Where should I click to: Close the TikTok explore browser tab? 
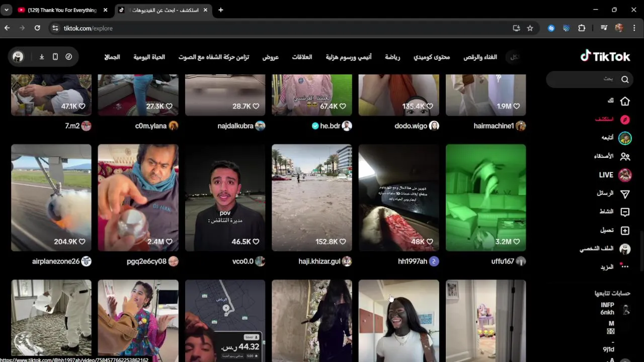click(x=205, y=10)
